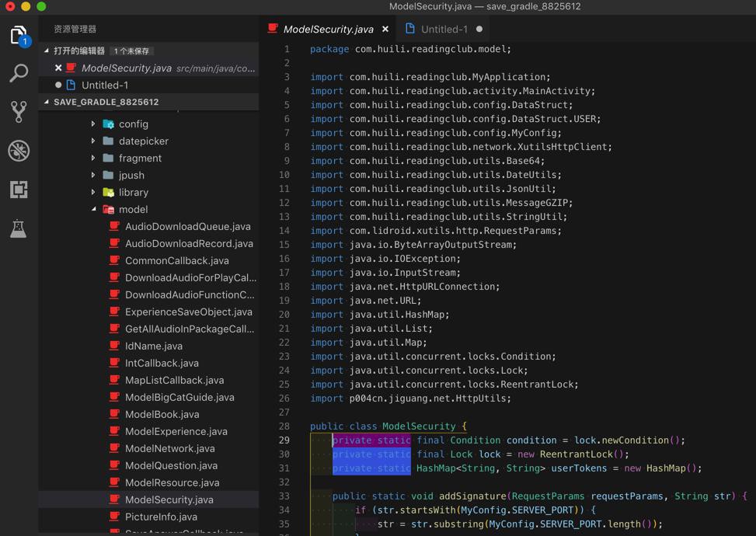The width and height of the screenshot is (756, 536).
Task: Collapse the SAVE_GRADLE_8825612 project section
Action: [47, 102]
